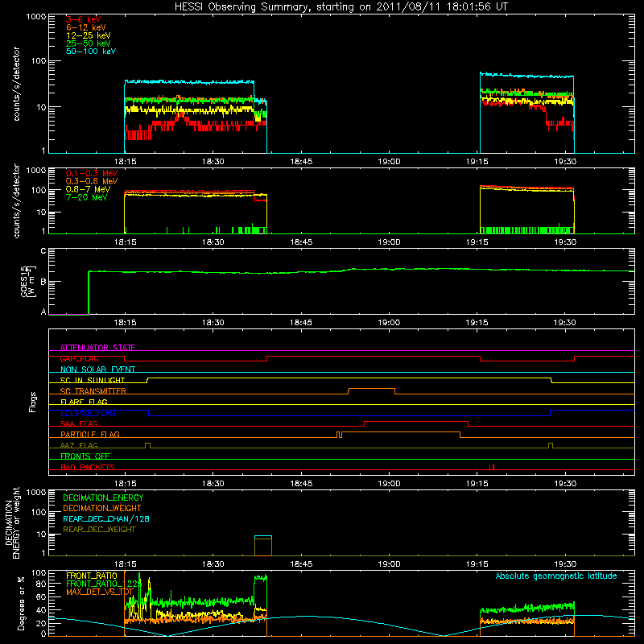
Task: Click the DECIMATION_ENERGY legend label
Action: click(x=103, y=497)
